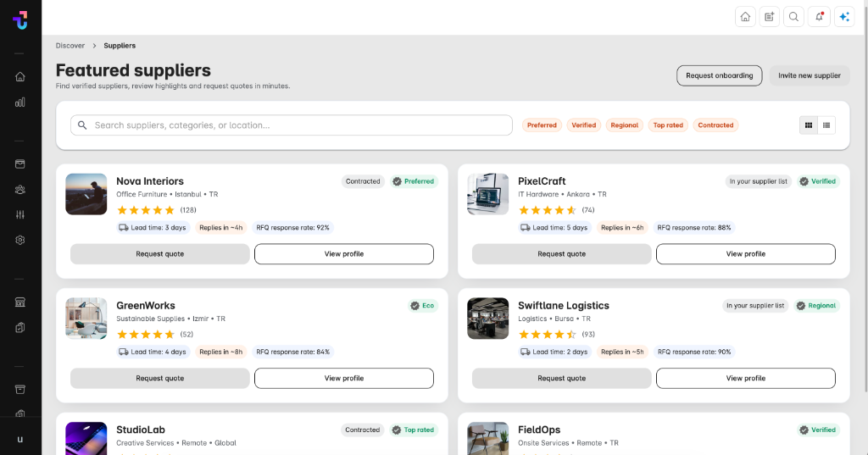Click 'Lead time: 2 days' chip
Viewport: 868px width, 455px height.
[x=554, y=352]
